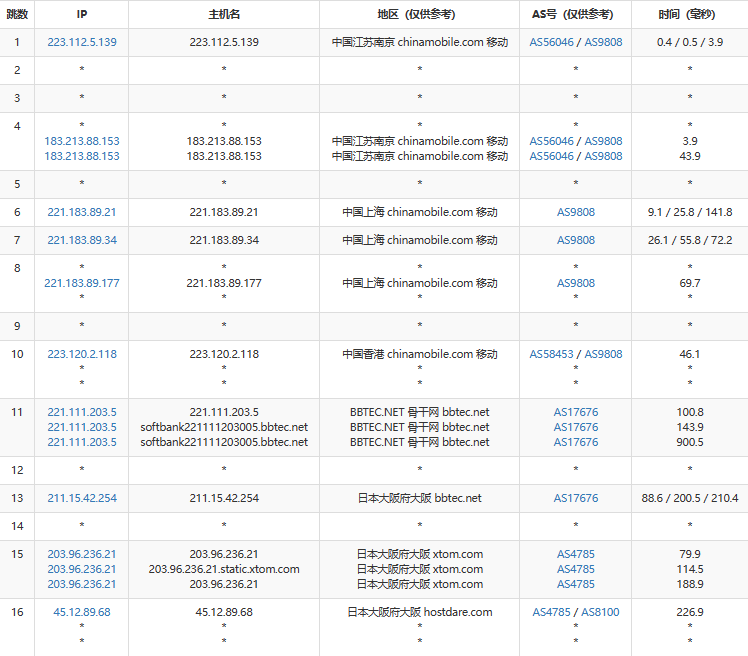Viewport: 748px width, 656px height.
Task: Open IP link 211.15.42.254
Action: point(82,498)
